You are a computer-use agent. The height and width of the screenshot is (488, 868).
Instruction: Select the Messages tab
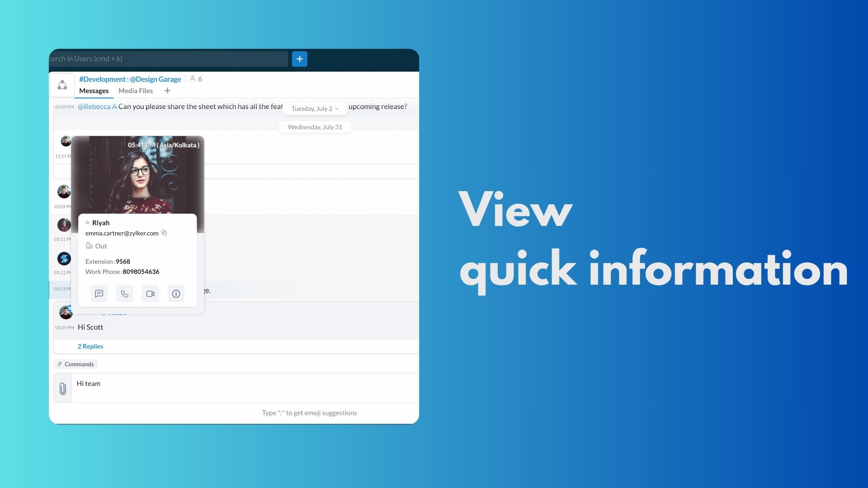(x=94, y=90)
